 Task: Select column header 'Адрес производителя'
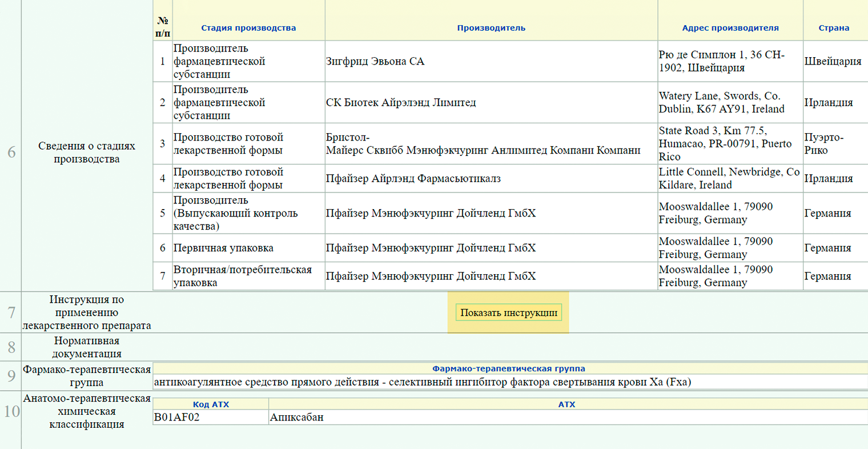(730, 27)
